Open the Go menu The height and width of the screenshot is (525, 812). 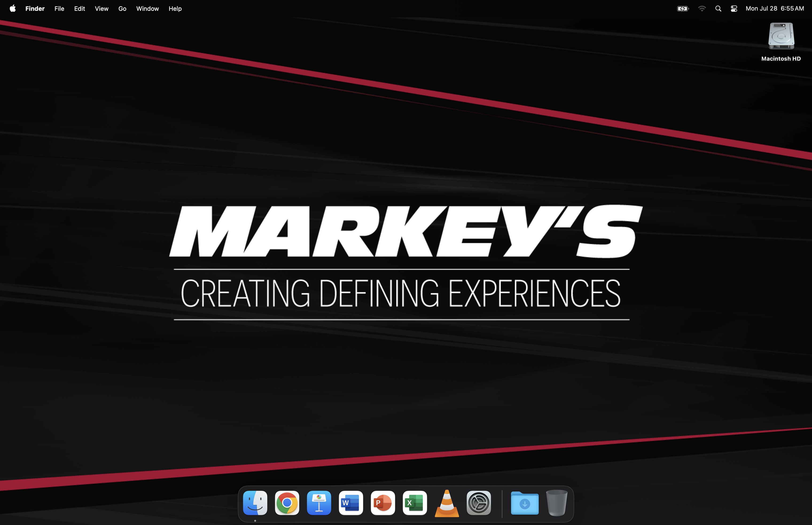point(122,8)
